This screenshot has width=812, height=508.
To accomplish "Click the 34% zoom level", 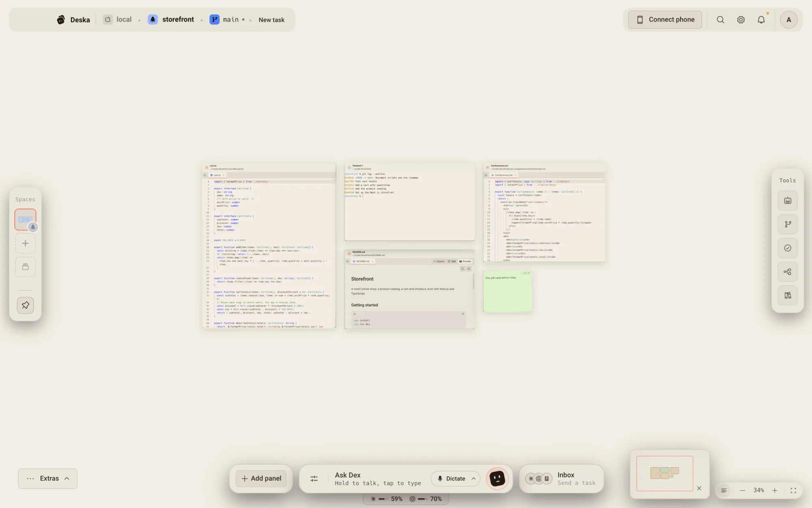I will tap(758, 491).
